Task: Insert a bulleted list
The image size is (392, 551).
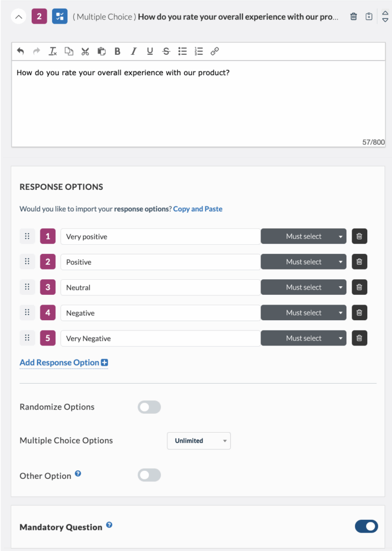Action: click(182, 51)
